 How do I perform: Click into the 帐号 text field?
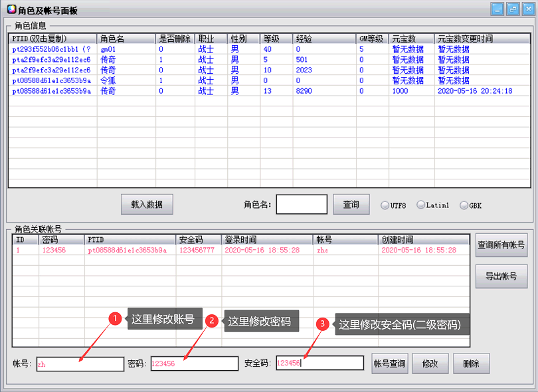[80, 364]
